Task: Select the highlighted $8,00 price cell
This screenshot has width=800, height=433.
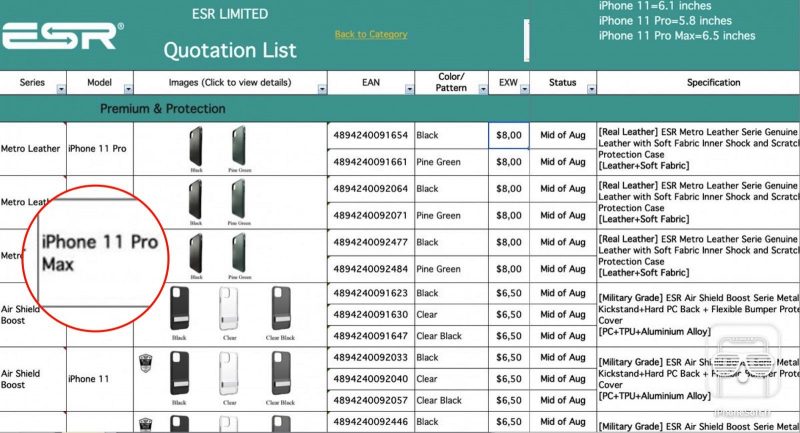Action: [x=508, y=135]
